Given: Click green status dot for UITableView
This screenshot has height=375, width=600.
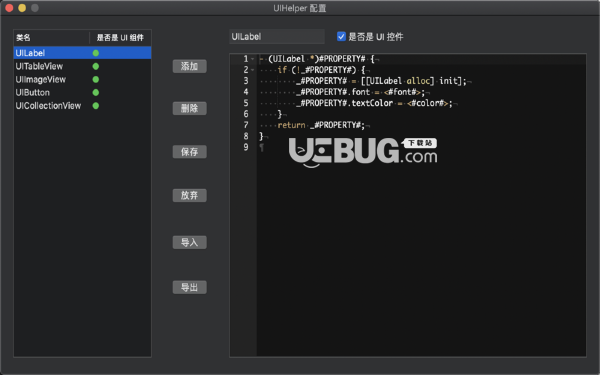Looking at the screenshot, I should point(96,66).
